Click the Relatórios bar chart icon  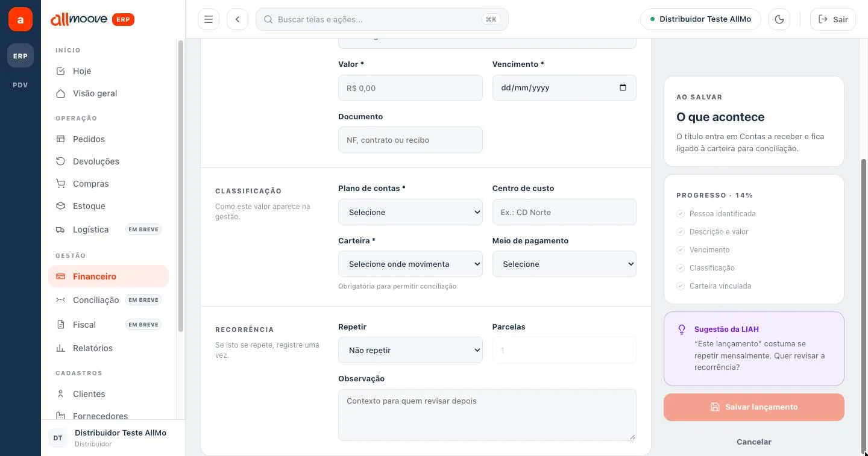point(60,348)
